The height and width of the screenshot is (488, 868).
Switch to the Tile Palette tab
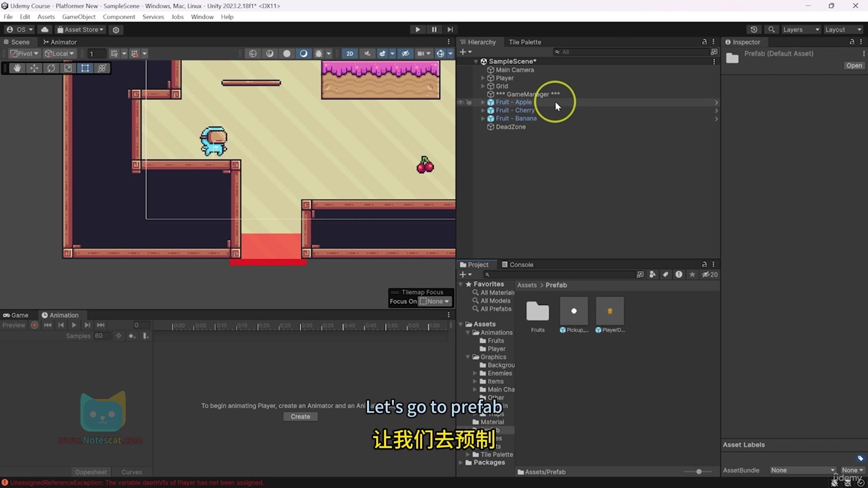click(x=525, y=42)
